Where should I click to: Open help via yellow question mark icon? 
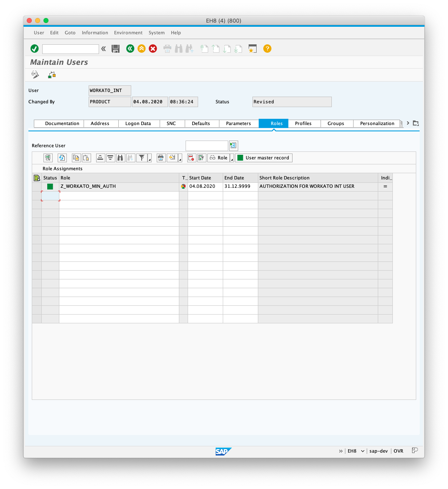pyautogui.click(x=267, y=49)
